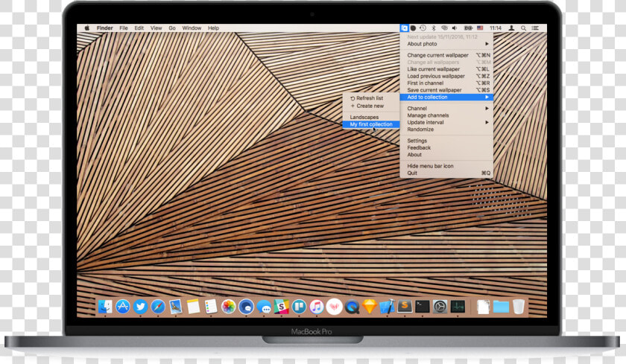Open the View menu
The width and height of the screenshot is (626, 364).
click(x=156, y=28)
